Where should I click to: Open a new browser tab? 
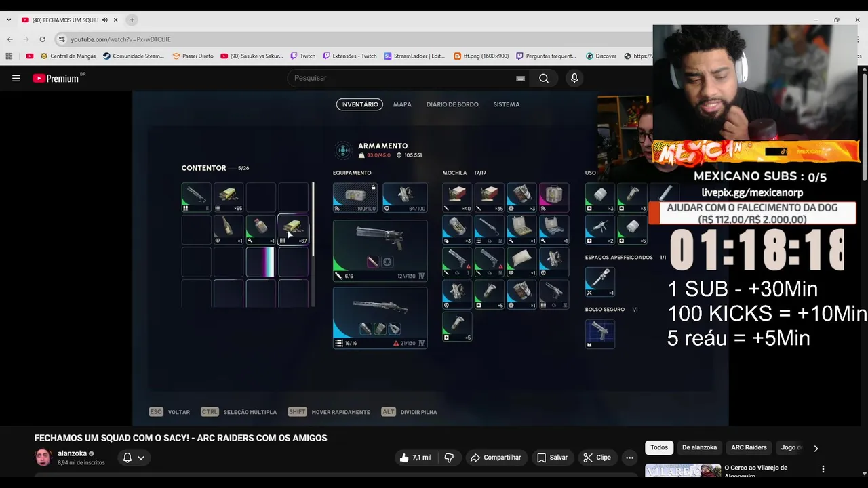coord(132,20)
